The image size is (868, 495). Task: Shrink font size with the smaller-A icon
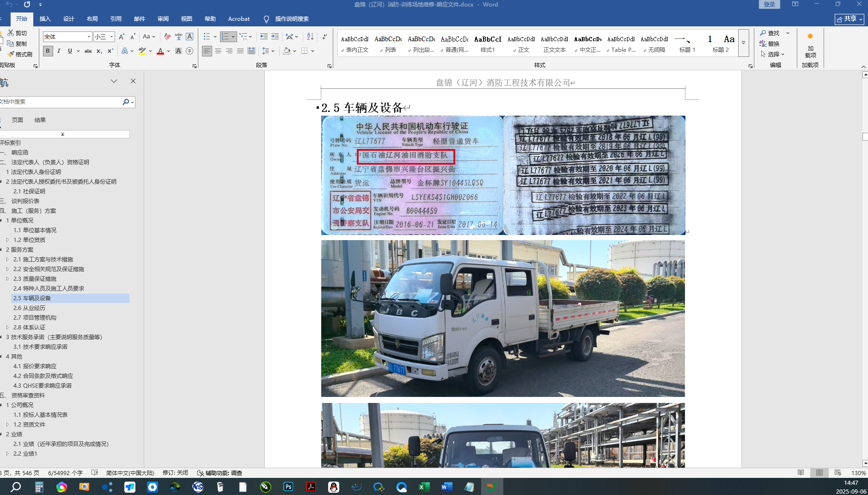133,37
